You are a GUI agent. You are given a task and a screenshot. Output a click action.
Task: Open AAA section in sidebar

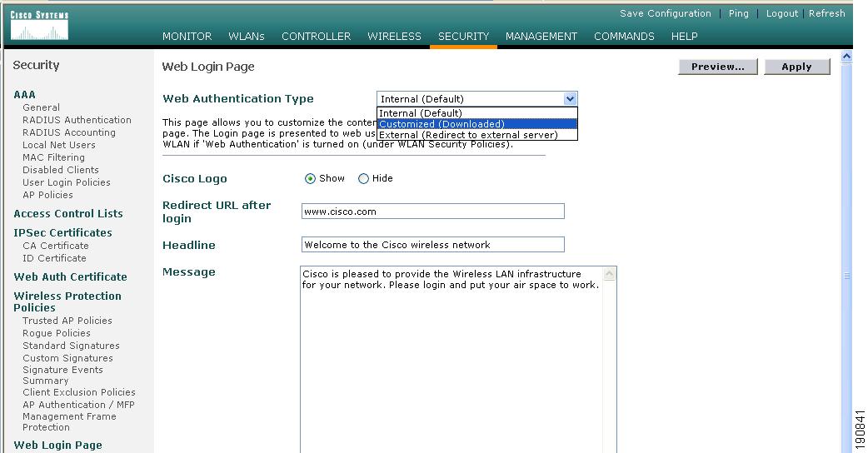pos(24,95)
